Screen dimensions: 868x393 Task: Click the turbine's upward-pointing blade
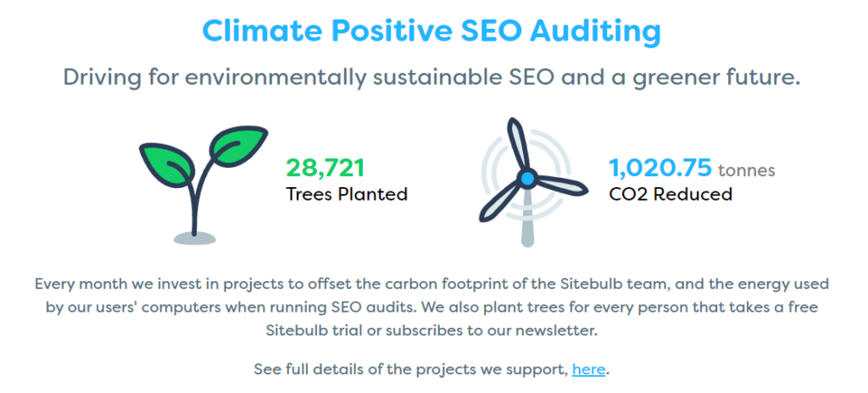(x=516, y=144)
